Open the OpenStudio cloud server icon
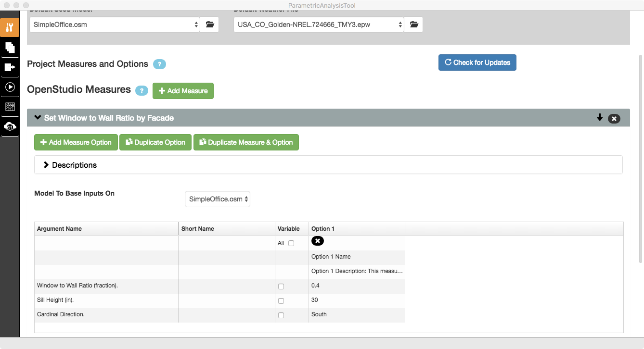Screen dimensions: 644x349 [10, 126]
